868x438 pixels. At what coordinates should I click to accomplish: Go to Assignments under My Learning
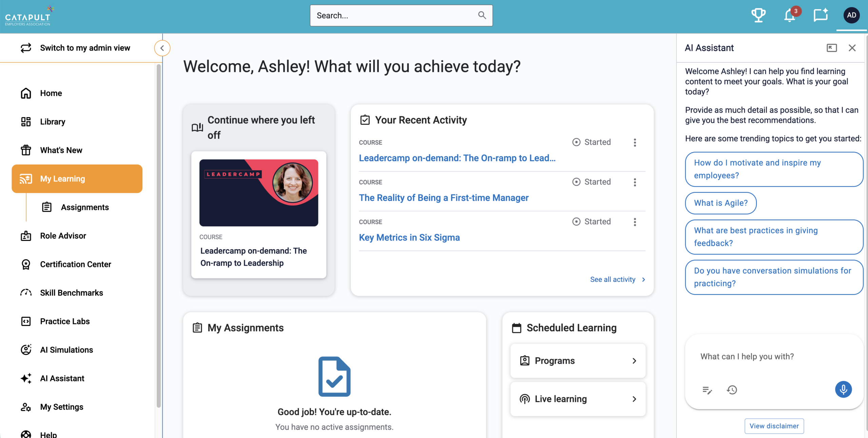pyautogui.click(x=84, y=207)
